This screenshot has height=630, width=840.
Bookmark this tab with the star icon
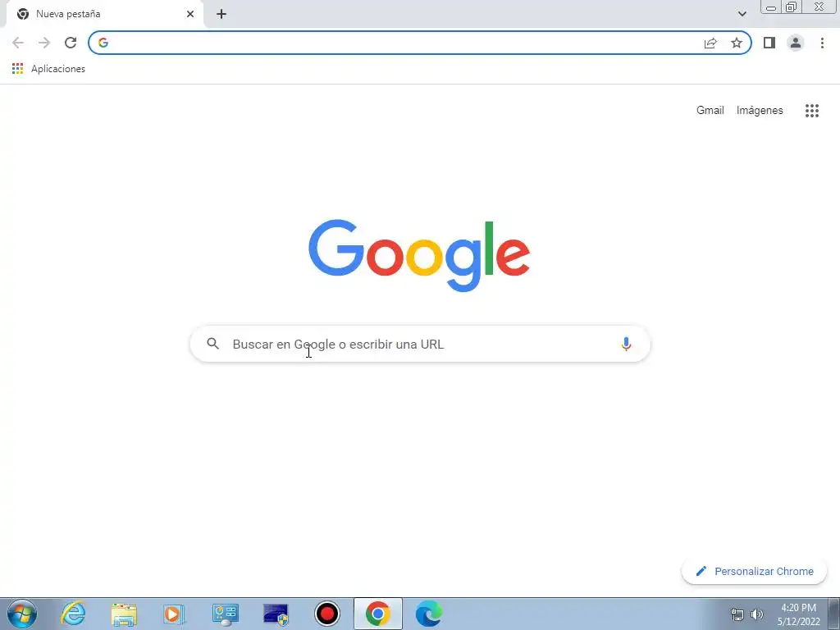(737, 43)
